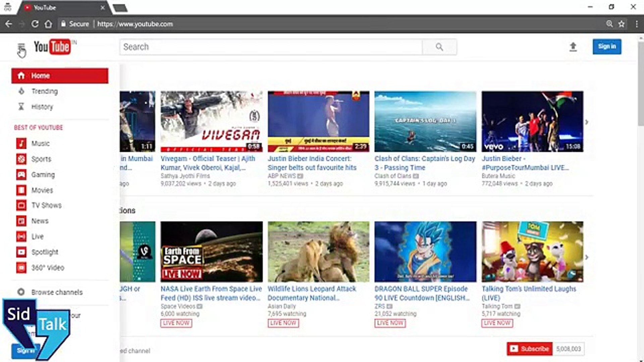Open Vivegam Official Teaser video title
The width and height of the screenshot is (644, 362).
[x=208, y=163]
